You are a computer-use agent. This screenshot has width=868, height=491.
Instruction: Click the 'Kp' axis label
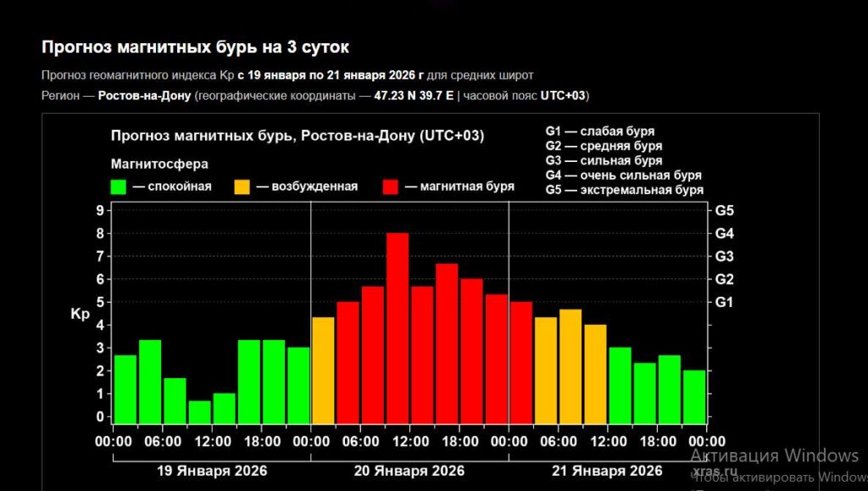click(x=80, y=314)
